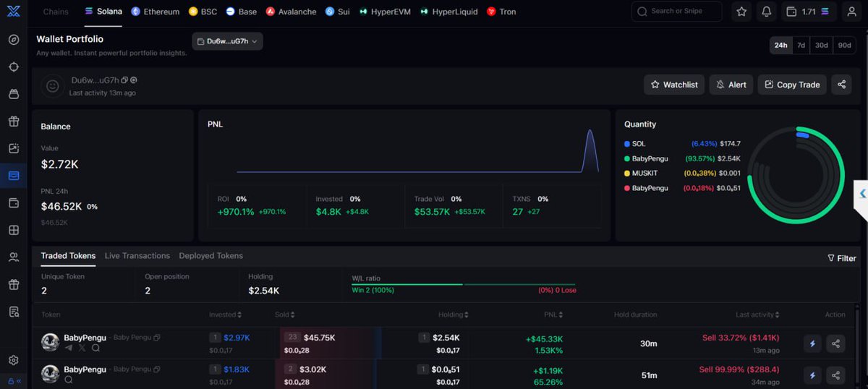The image size is (868, 389).
Task: Select the 24h time range
Action: tap(780, 45)
